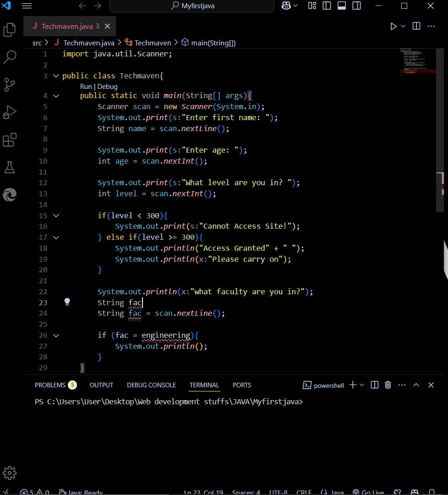The image size is (448, 495).
Task: Open the Copilot dropdown chevron
Action: coord(295,5)
